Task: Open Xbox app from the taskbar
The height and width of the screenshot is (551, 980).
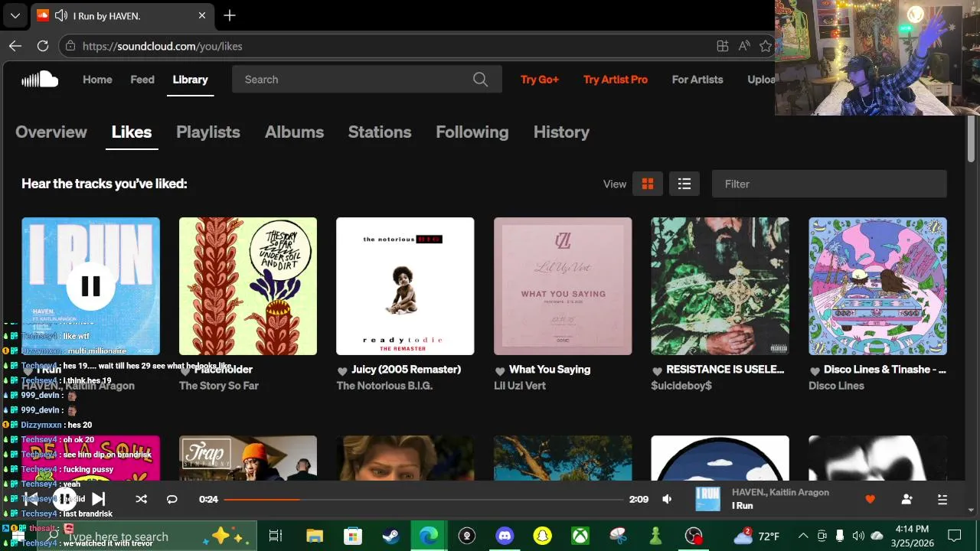Action: click(580, 536)
